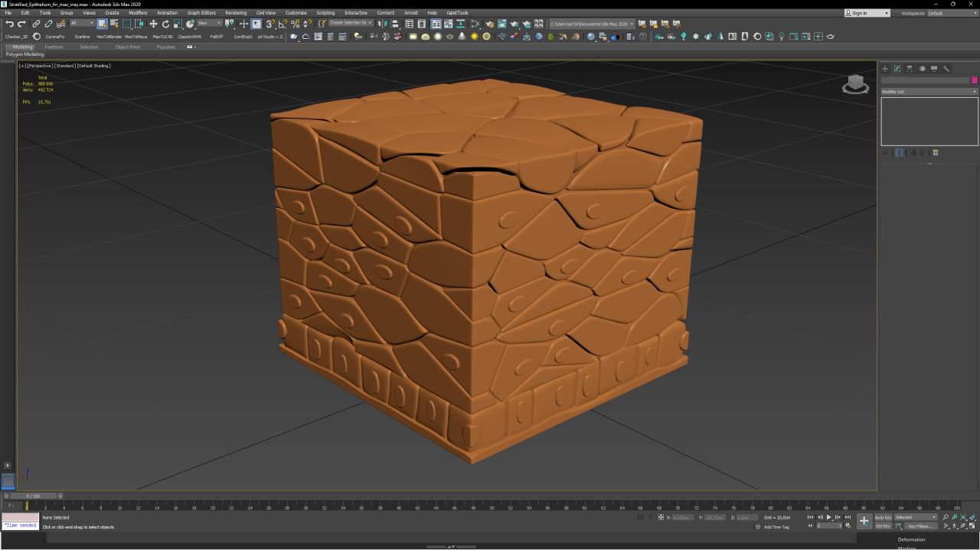This screenshot has height=550, width=980.
Task: Click the Create panel plus icon
Action: pos(885,68)
